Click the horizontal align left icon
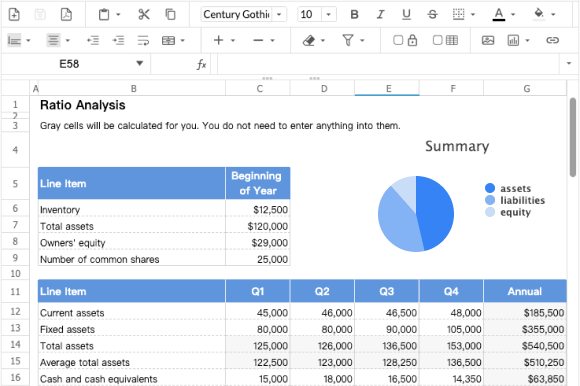Image resolution: width=580 pixels, height=386 pixels. [14, 40]
